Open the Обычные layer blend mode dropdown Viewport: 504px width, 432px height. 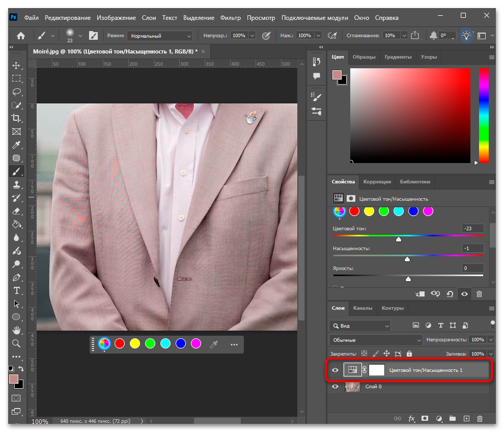coord(375,340)
